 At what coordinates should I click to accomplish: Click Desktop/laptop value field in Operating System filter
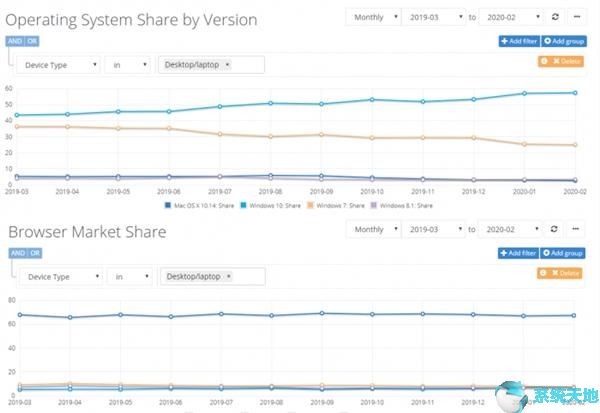coord(210,65)
